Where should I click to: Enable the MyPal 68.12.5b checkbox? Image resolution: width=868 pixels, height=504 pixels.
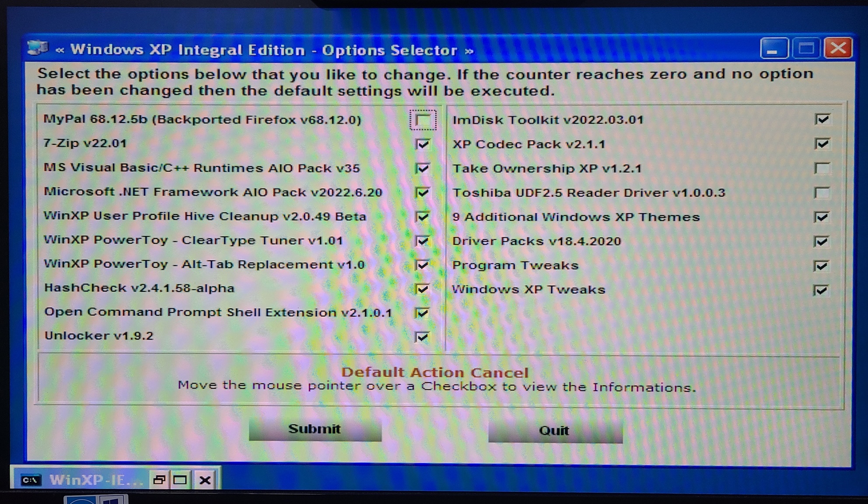point(423,120)
